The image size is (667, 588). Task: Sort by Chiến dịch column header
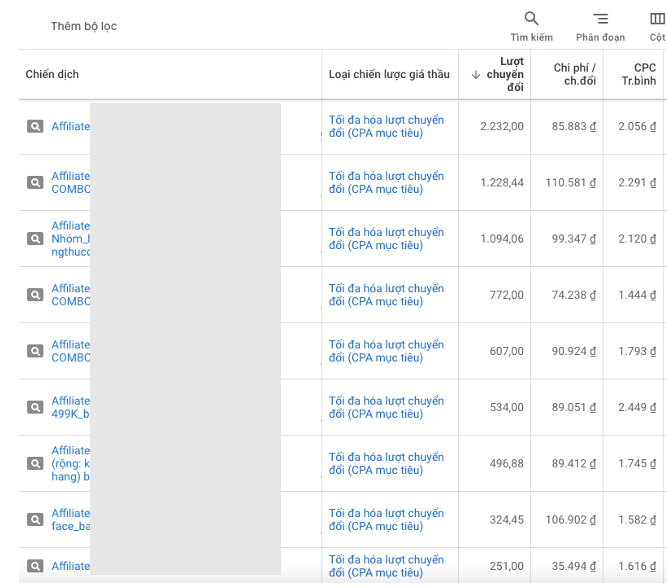(52, 74)
